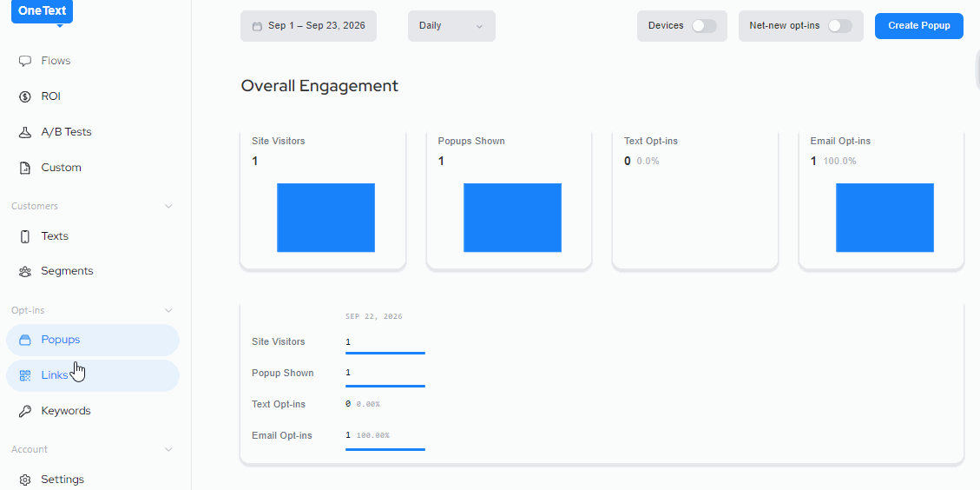
Task: Click the Custom document icon
Action: click(x=25, y=168)
